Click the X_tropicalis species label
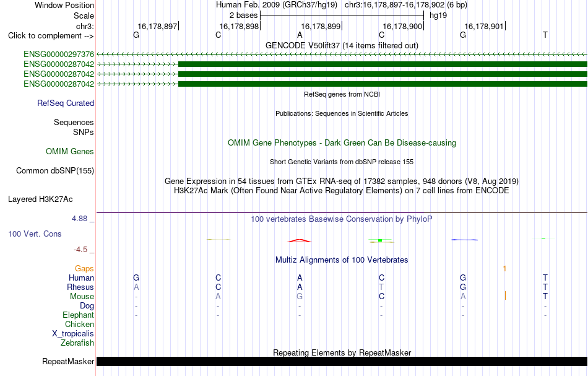This screenshot has height=376, width=588. point(73,334)
